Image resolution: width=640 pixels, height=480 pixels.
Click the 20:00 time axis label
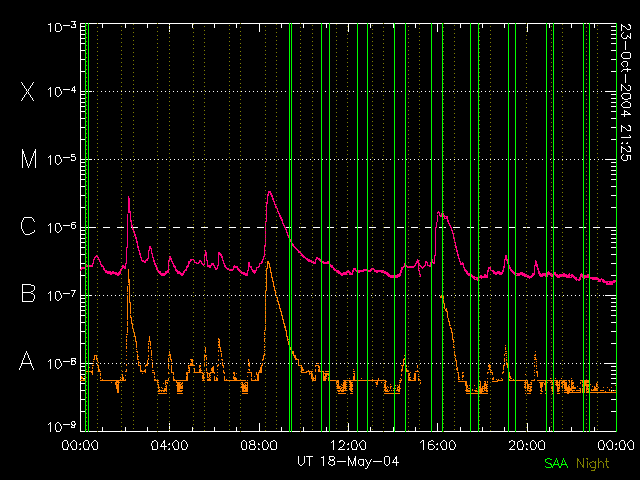point(527,445)
